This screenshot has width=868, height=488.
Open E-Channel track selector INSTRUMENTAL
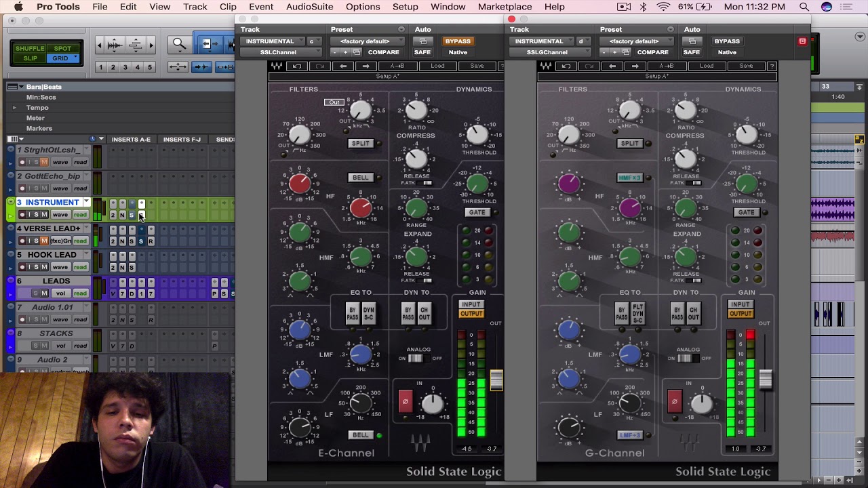(x=272, y=41)
